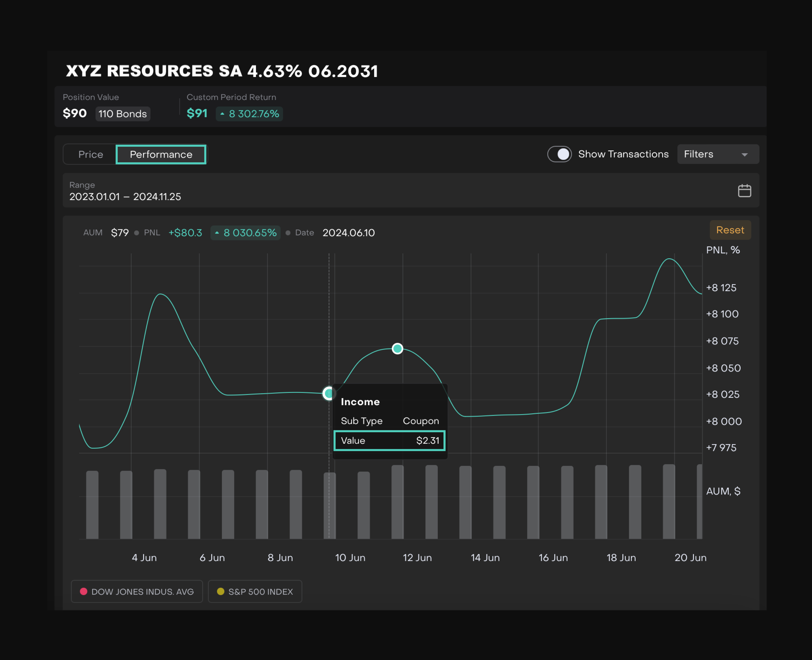Click the yellow S&P 500 legend dot
812x660 pixels.
tap(220, 591)
